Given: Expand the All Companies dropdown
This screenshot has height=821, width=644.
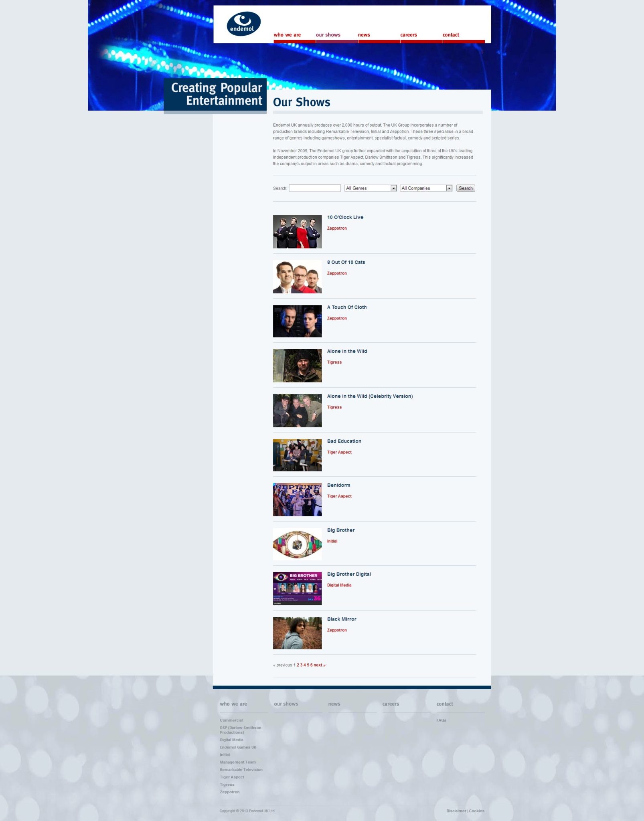Looking at the screenshot, I should click(426, 188).
